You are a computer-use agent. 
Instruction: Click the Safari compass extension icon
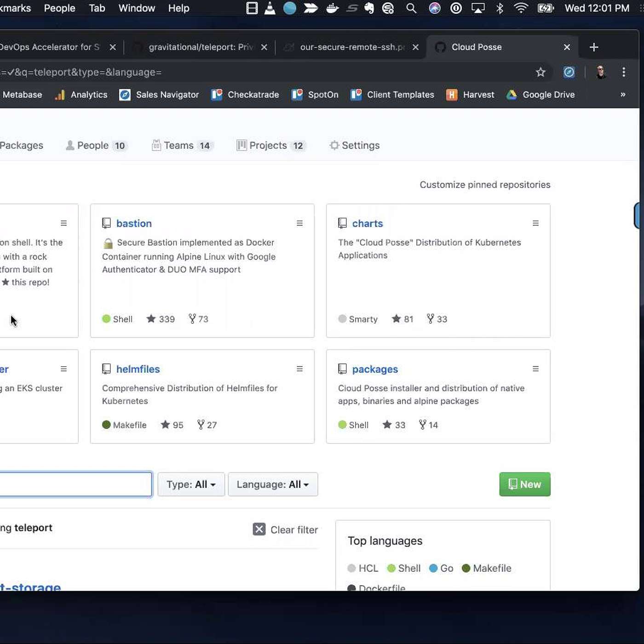pyautogui.click(x=569, y=72)
